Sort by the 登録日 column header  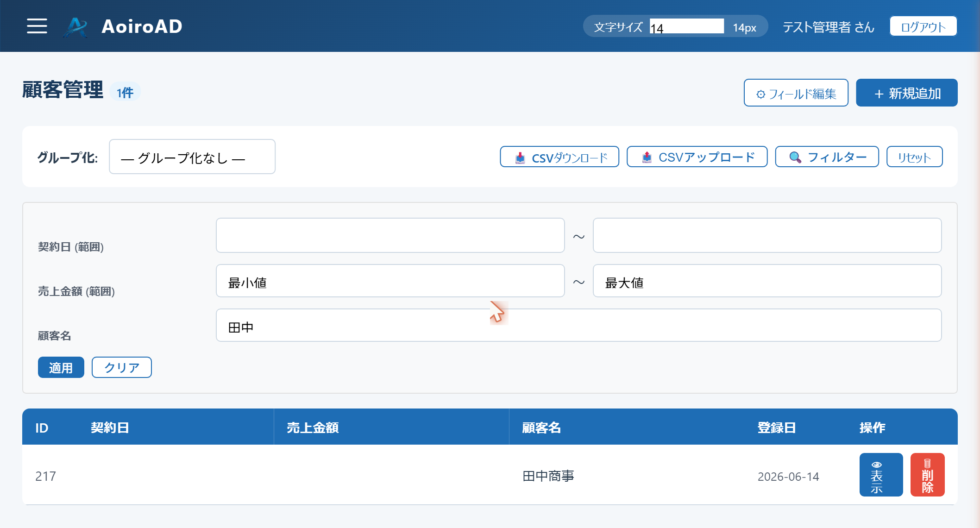(777, 427)
